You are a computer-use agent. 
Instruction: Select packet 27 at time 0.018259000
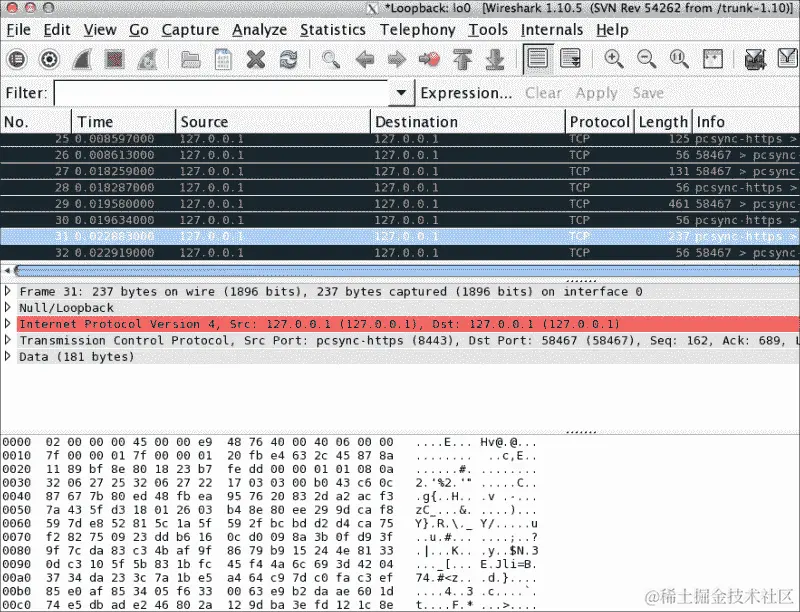coord(400,171)
